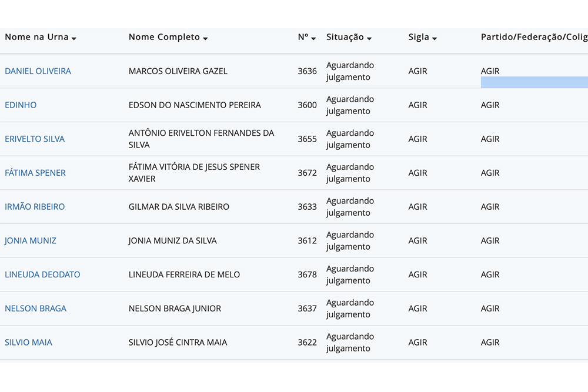Click Partido AGIR in IRMÃO RIBEIRO row

pos(490,207)
